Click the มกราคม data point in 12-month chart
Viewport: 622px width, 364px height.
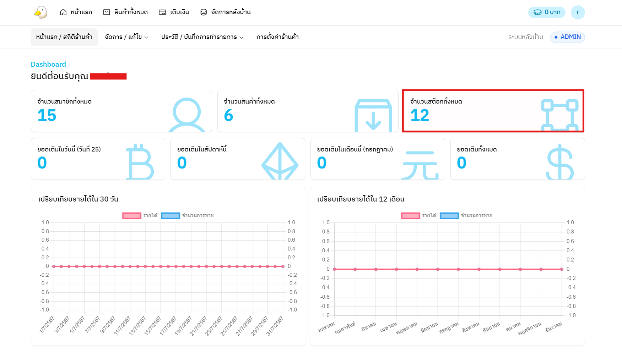(334, 269)
